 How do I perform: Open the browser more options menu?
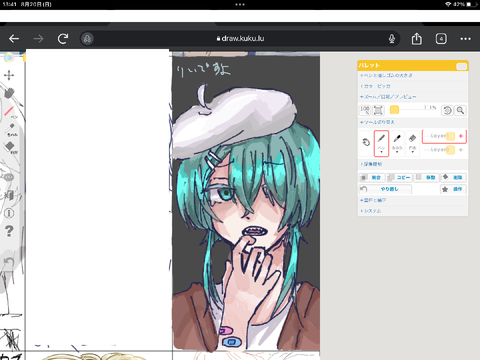click(465, 39)
